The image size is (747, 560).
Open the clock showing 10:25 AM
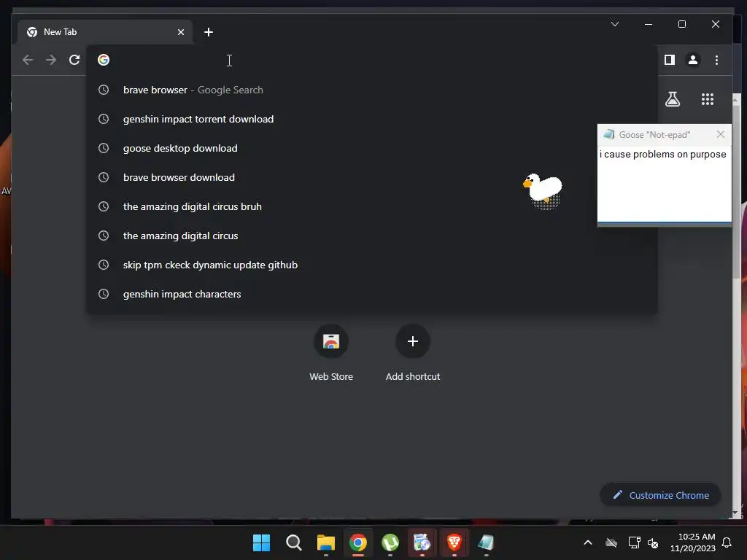[x=693, y=542]
